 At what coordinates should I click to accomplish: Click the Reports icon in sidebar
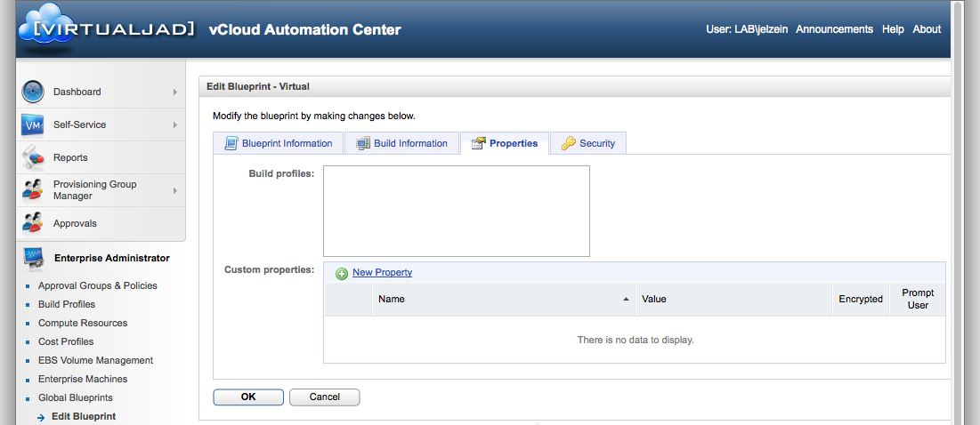click(x=33, y=158)
